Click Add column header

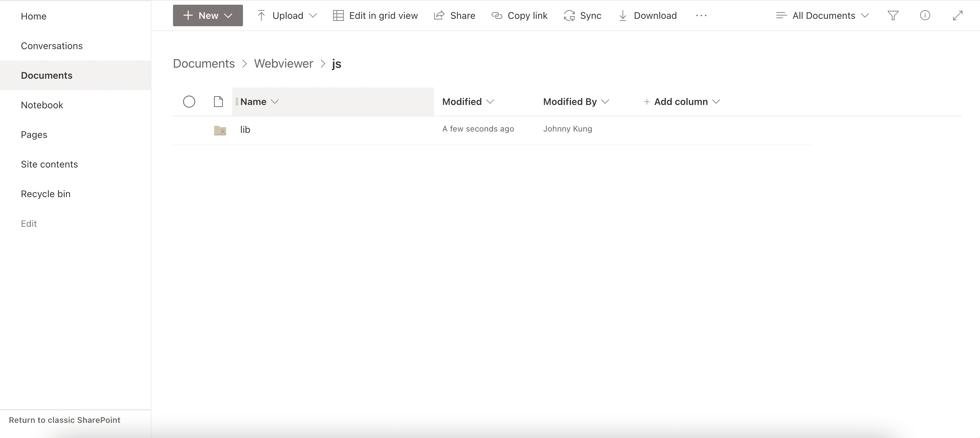(681, 102)
